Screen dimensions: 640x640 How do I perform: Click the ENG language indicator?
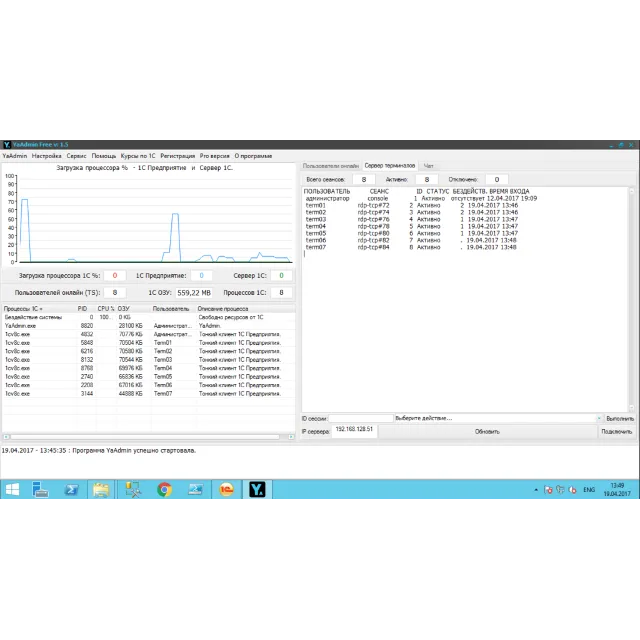click(589, 490)
